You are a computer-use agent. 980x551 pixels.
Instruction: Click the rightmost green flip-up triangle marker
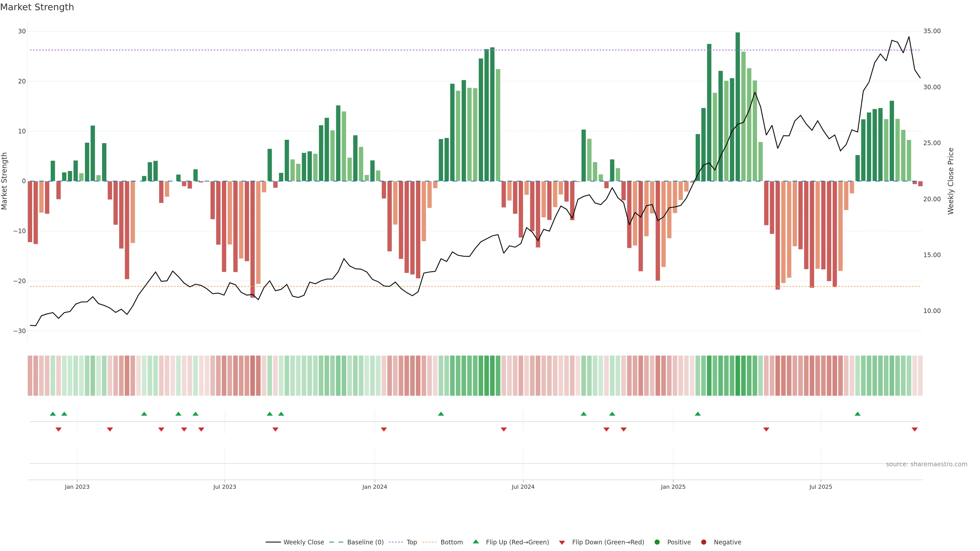click(857, 414)
